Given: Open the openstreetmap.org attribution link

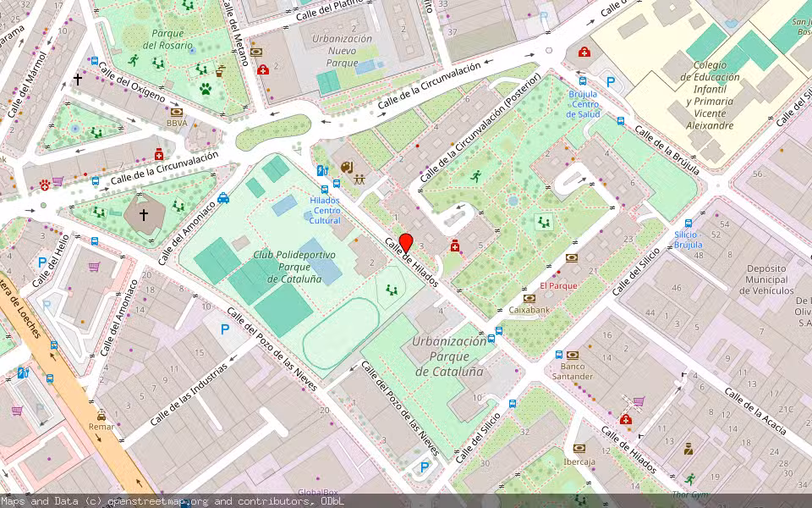Looking at the screenshot, I should (155, 501).
